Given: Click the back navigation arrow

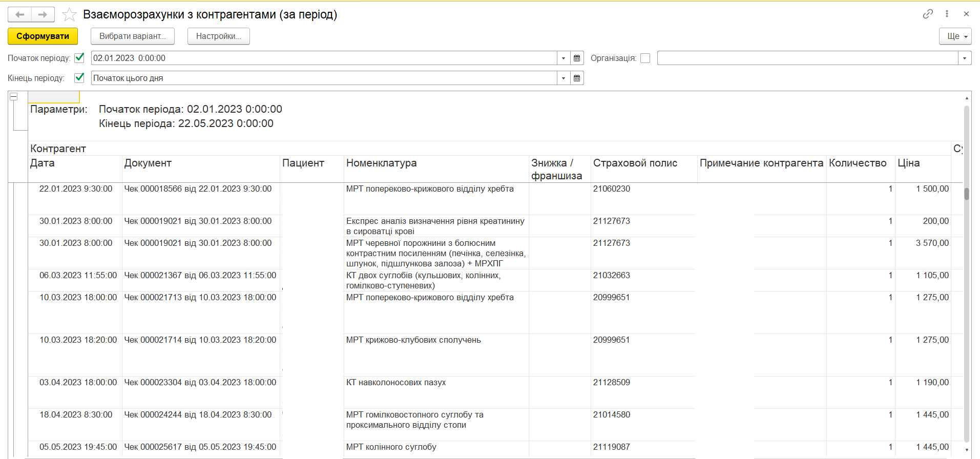Looking at the screenshot, I should (19, 14).
